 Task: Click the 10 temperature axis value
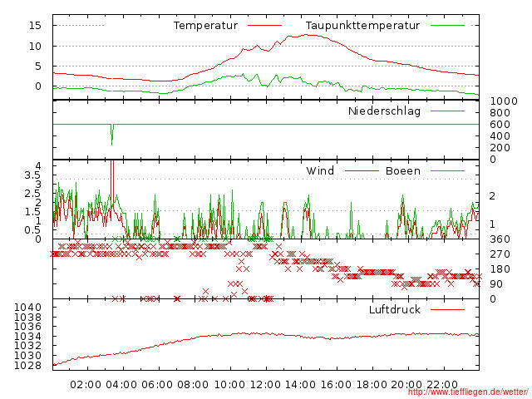click(x=35, y=47)
